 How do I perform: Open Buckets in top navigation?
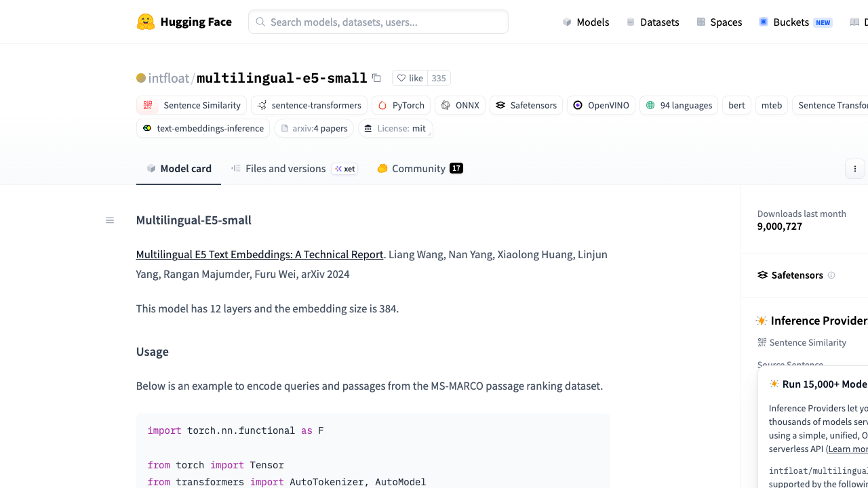(795, 22)
